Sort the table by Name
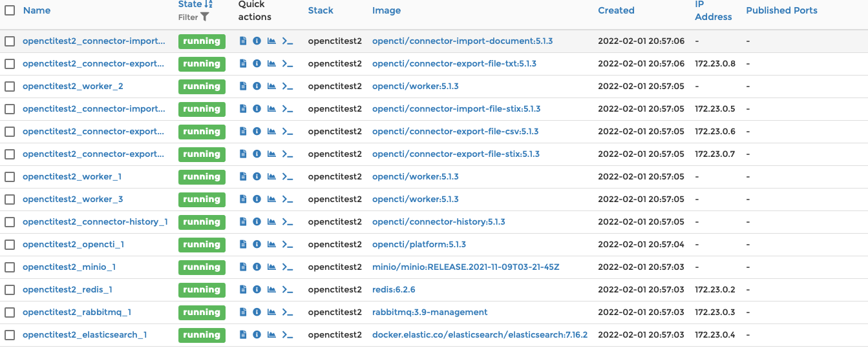Image resolution: width=868 pixels, height=348 pixels. coord(36,10)
